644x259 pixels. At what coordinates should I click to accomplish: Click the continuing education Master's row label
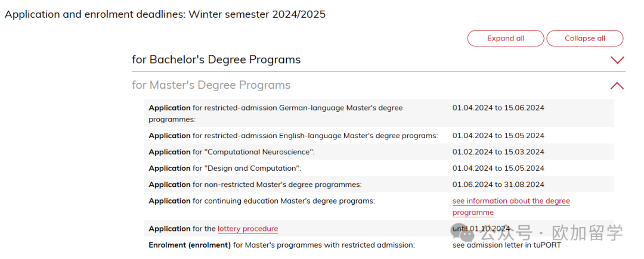click(262, 201)
